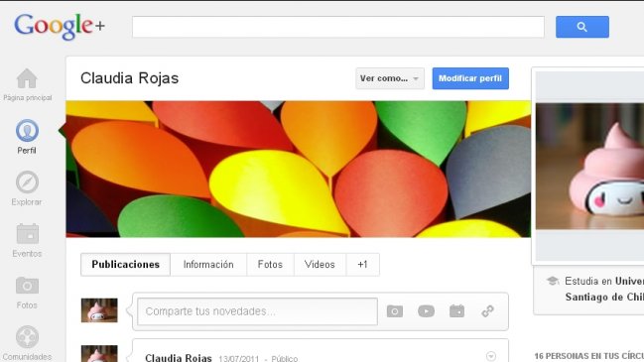Click Claudia Rojas post author name
Screen dimensions: 644x362
[x=179, y=358]
